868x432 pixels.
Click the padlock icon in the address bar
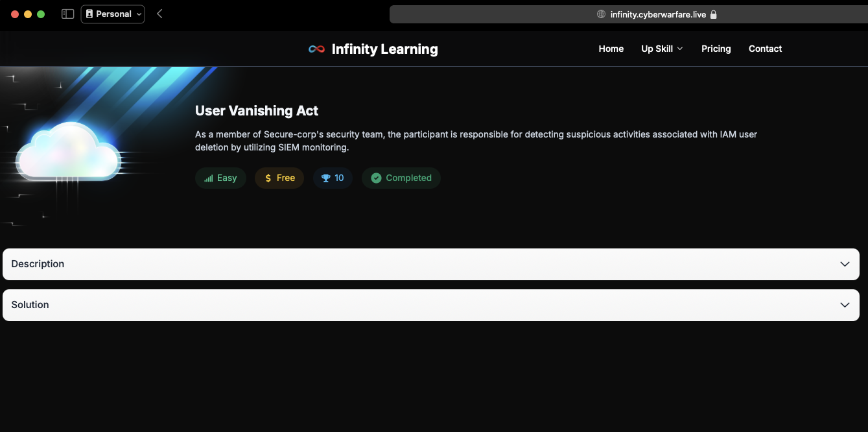(x=714, y=14)
